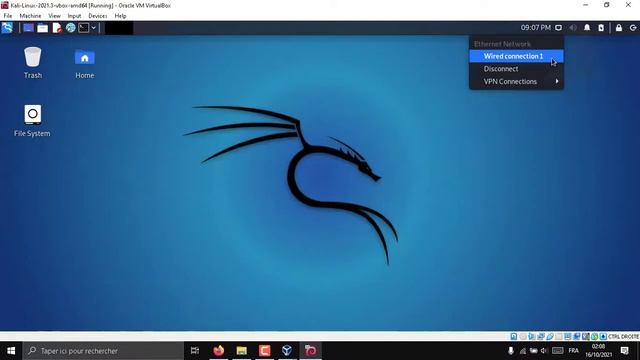Open the VirtualBox Devices menu

(x=98, y=16)
